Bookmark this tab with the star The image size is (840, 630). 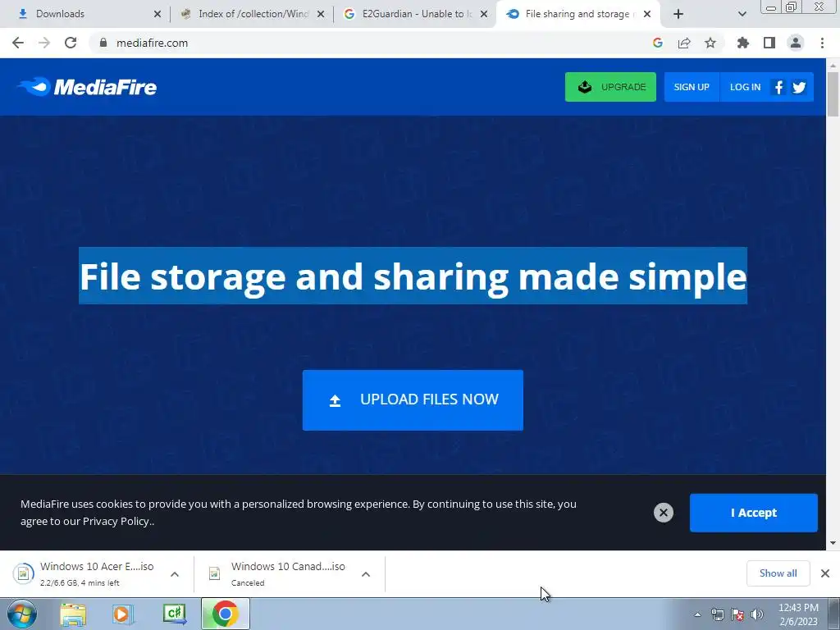pos(710,43)
